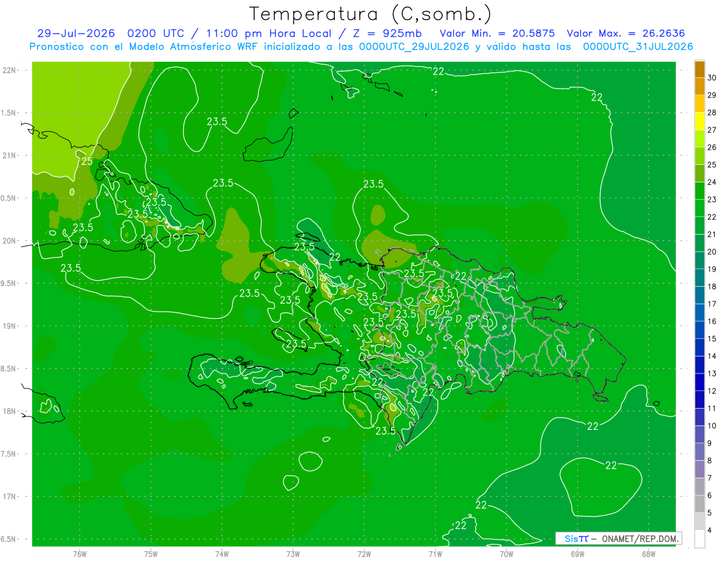The height and width of the screenshot is (562, 728).
Task: Click the "17N" latitude axis label
Action: pyautogui.click(x=9, y=497)
